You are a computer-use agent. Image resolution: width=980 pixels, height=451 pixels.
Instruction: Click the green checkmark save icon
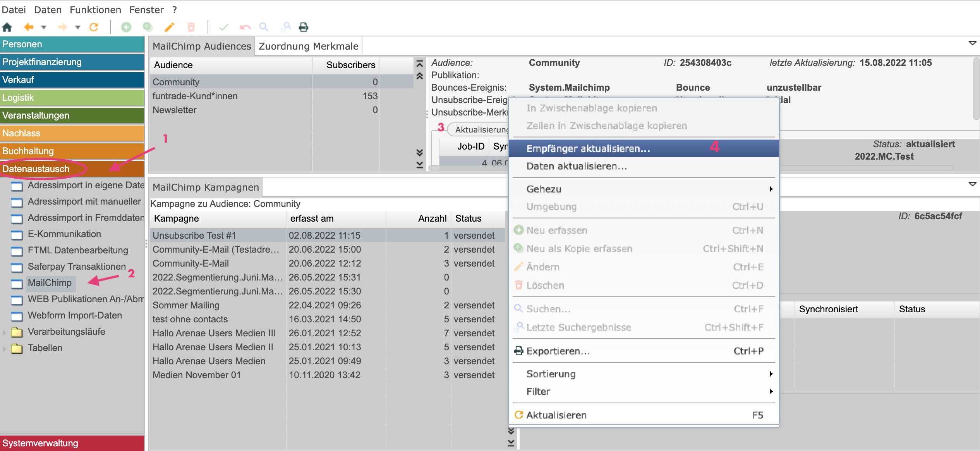coord(224,27)
